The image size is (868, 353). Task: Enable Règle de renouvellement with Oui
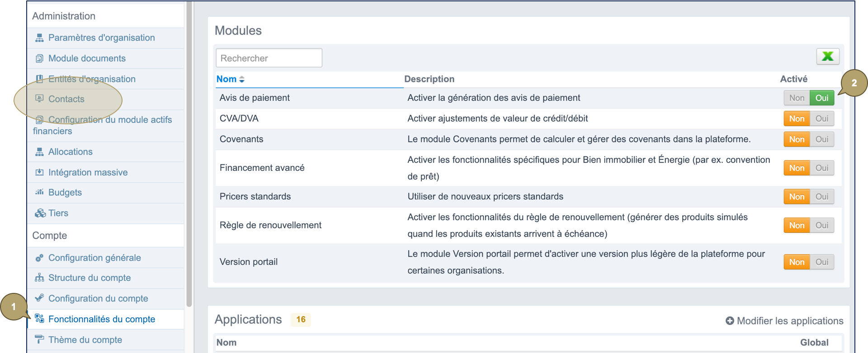click(822, 226)
